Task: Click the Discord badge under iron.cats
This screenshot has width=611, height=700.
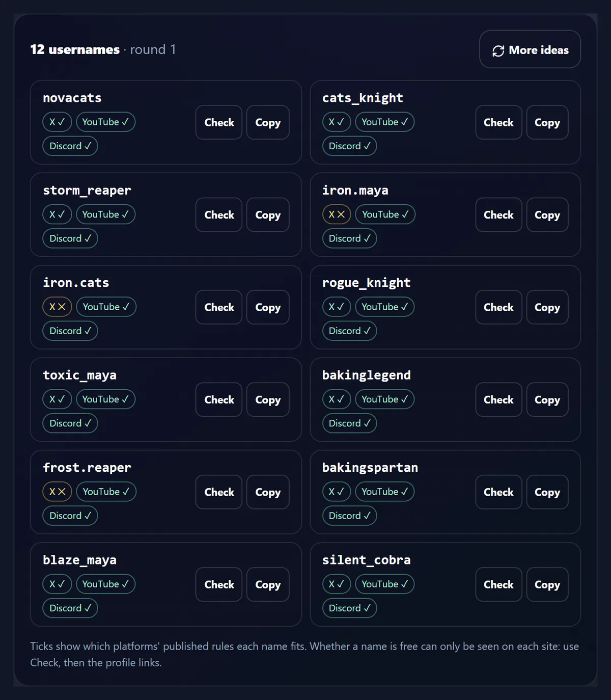Action: pyautogui.click(x=70, y=331)
